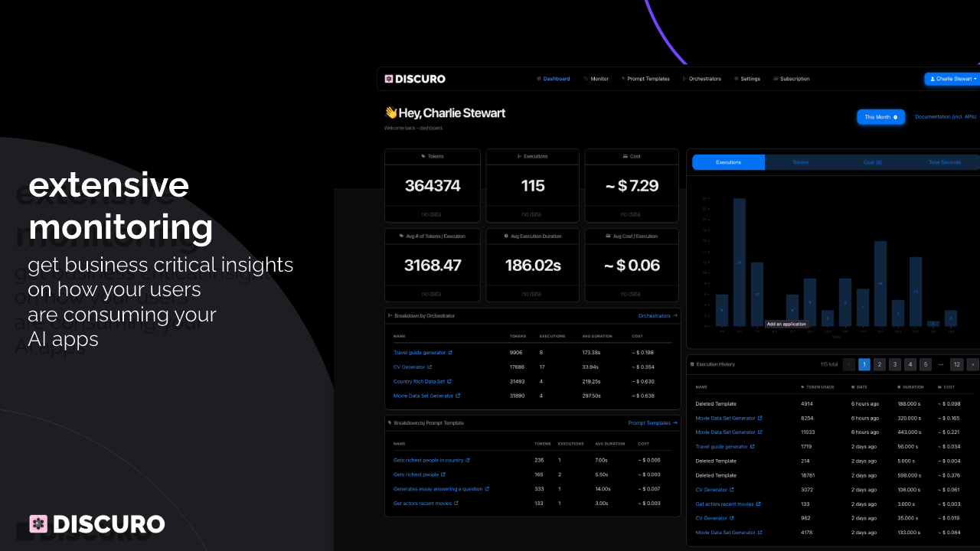Click the Subscription card icon in navbar
The width and height of the screenshot is (980, 551).
click(x=776, y=79)
